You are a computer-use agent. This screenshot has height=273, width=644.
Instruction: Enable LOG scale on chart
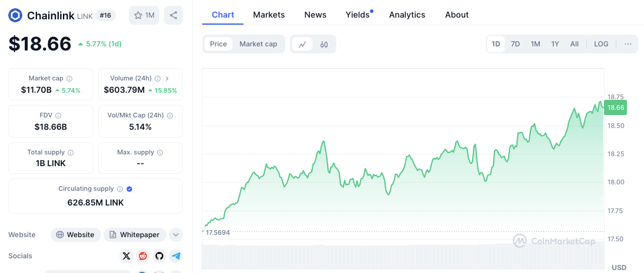click(601, 44)
